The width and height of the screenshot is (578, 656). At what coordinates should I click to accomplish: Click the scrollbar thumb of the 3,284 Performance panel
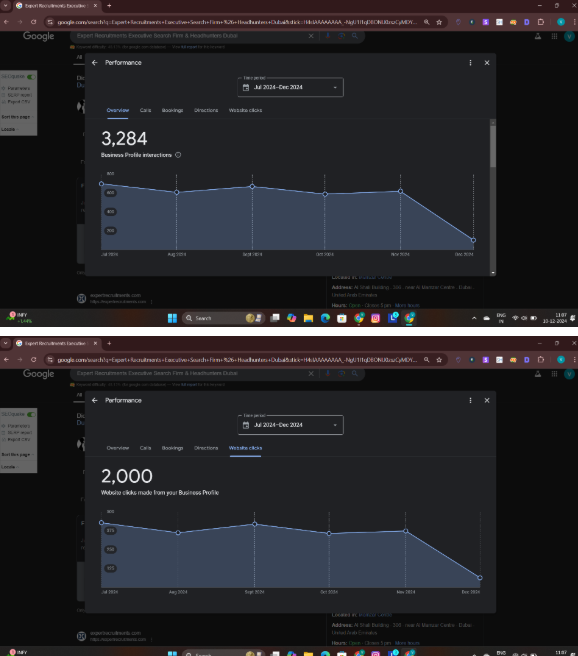(493, 146)
